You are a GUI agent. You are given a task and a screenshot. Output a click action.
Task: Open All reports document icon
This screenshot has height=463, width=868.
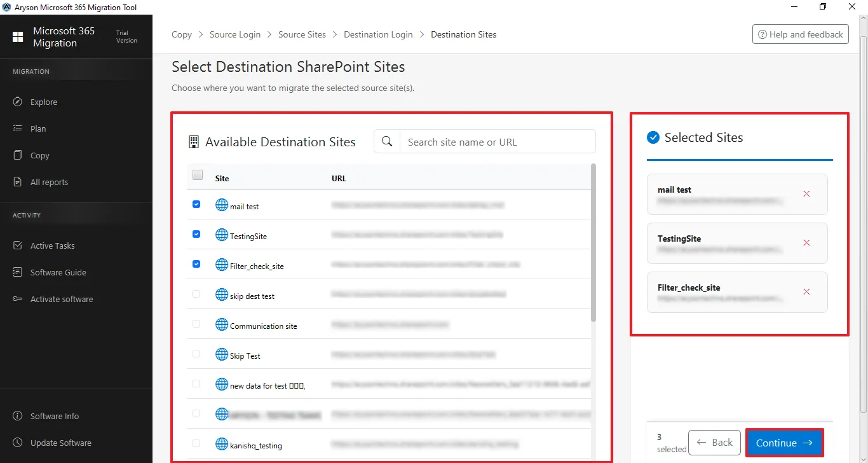[x=18, y=182]
